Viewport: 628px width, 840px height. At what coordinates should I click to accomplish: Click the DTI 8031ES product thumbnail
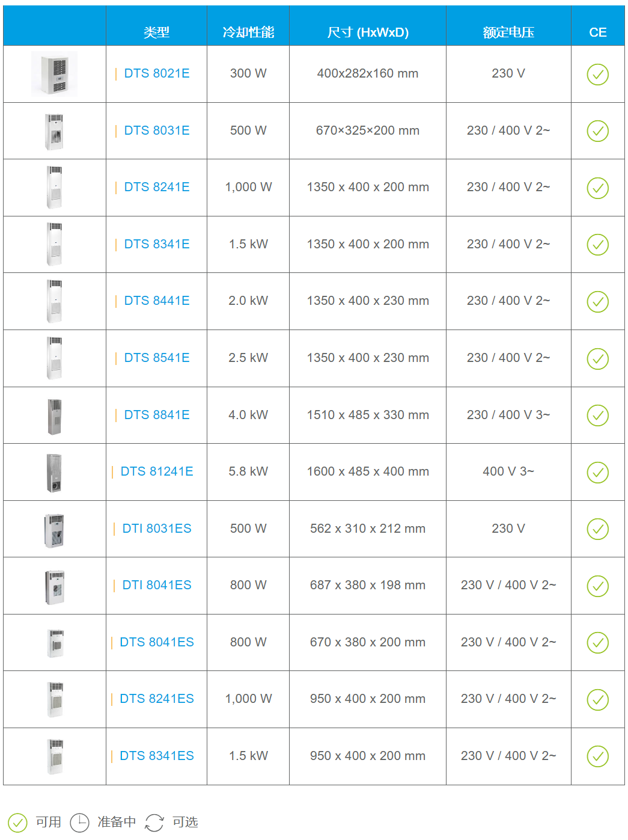(x=54, y=530)
